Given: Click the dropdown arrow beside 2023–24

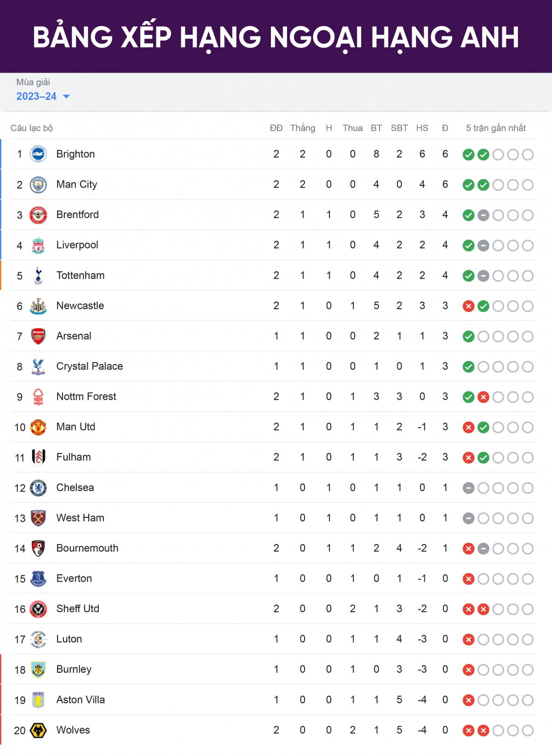Looking at the screenshot, I should tap(66, 97).
